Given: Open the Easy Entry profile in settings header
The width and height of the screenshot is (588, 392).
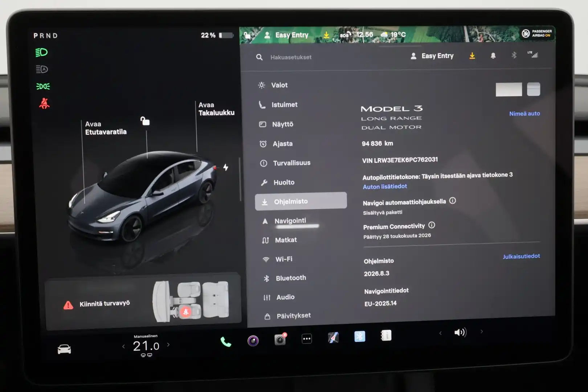Looking at the screenshot, I should point(432,56).
